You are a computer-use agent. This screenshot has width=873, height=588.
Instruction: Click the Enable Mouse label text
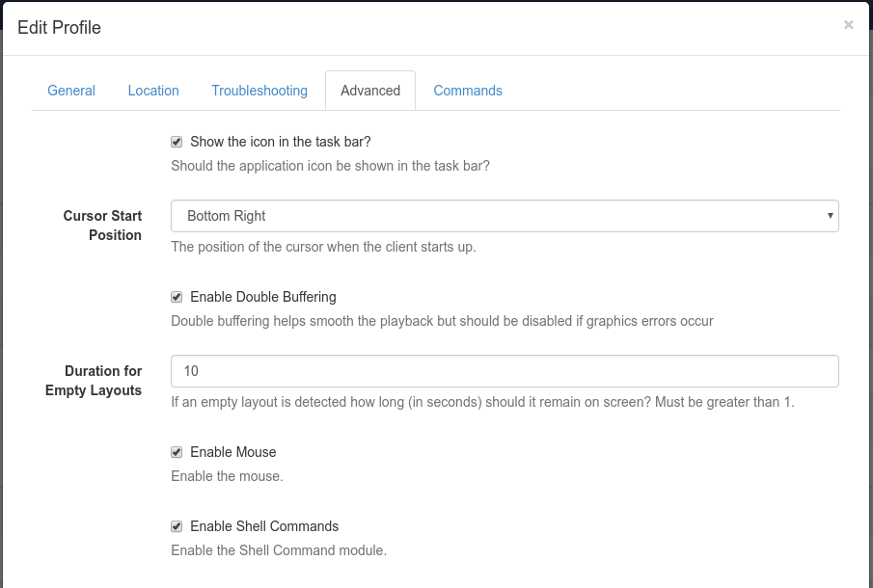(233, 452)
